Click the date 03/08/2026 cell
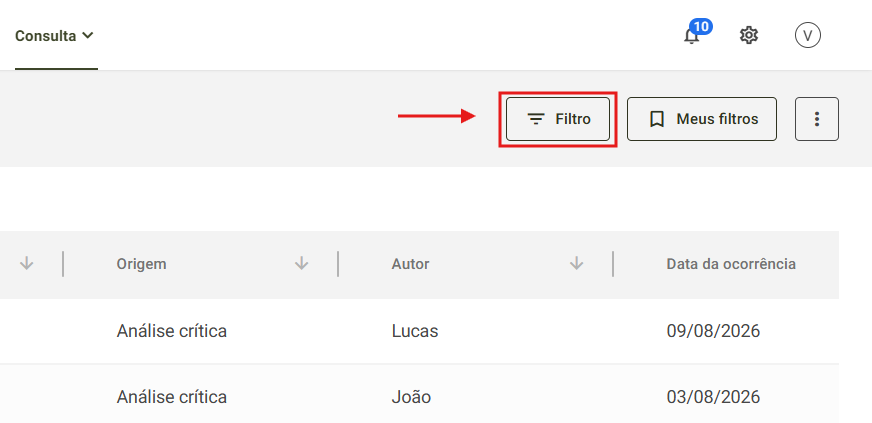Viewport: 872px width, 423px height. pyautogui.click(x=713, y=397)
